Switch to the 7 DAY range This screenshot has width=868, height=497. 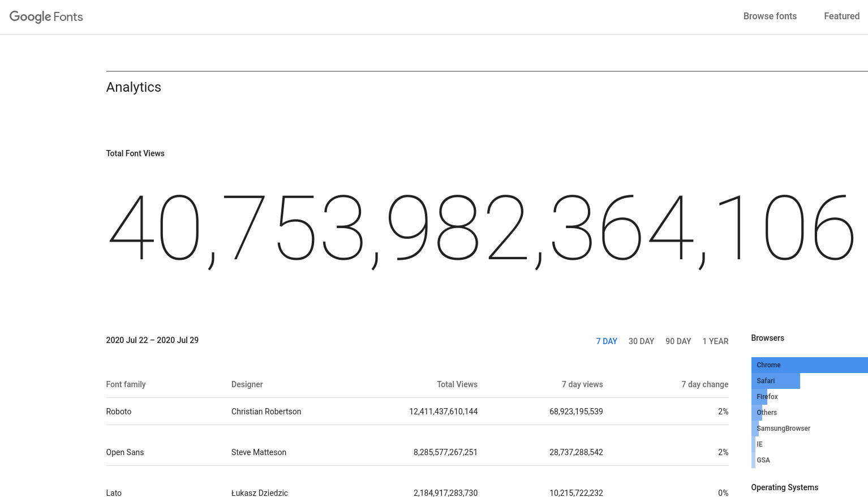(607, 341)
